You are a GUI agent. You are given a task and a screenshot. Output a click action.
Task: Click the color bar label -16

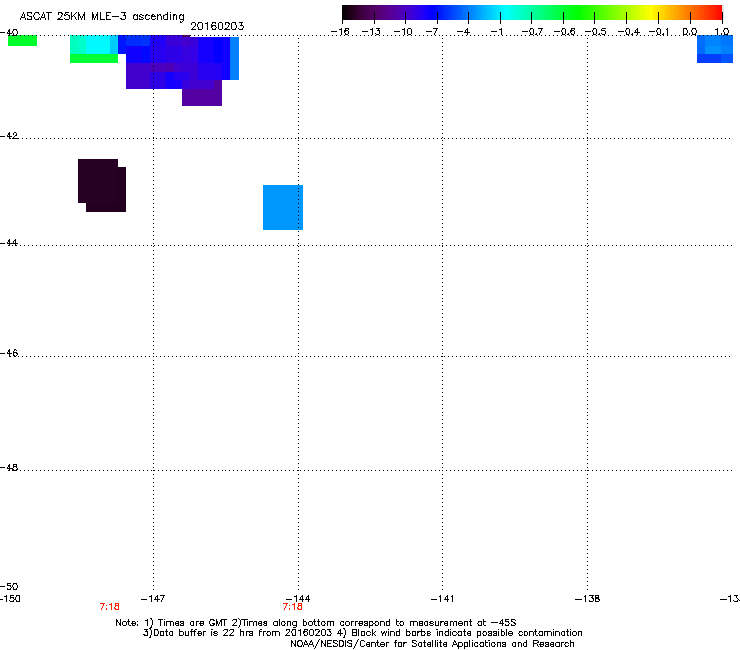[x=340, y=32]
